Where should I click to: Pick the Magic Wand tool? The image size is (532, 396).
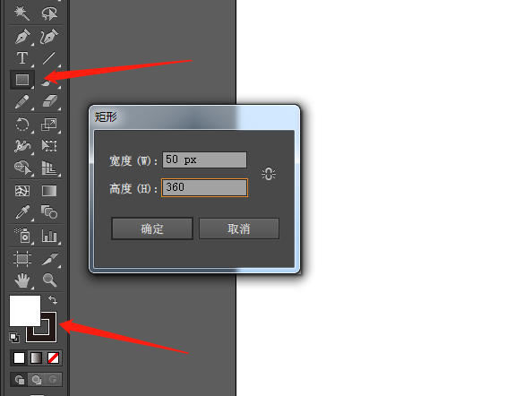[x=21, y=13]
